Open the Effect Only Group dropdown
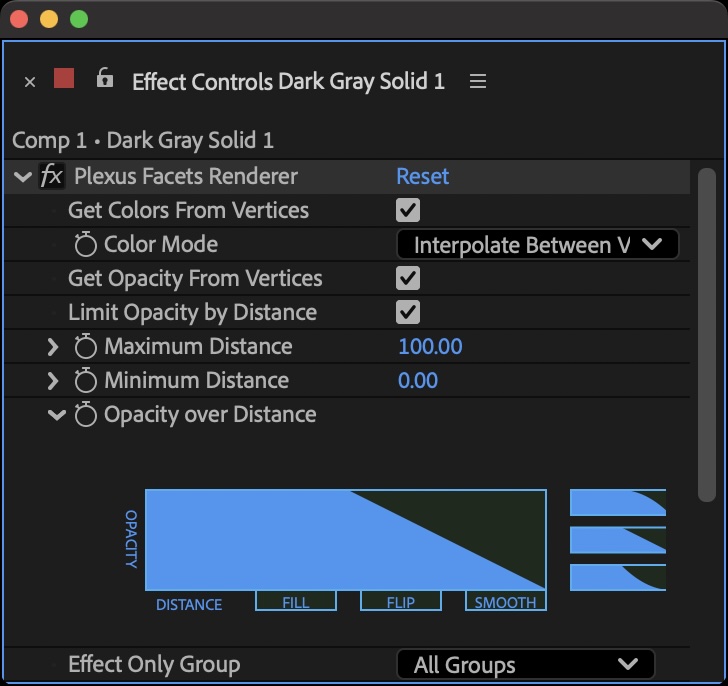 click(x=526, y=664)
